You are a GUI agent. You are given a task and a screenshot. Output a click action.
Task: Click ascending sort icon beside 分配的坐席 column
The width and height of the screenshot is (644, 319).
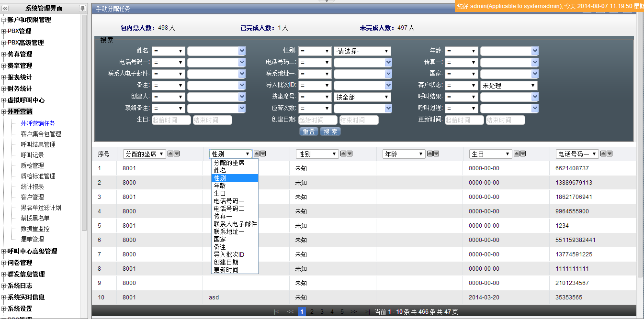click(x=170, y=154)
